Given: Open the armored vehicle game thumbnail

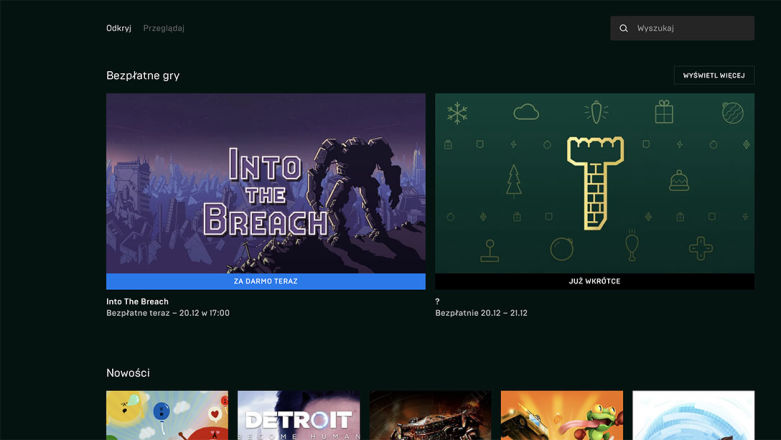Looking at the screenshot, I should tap(430, 415).
